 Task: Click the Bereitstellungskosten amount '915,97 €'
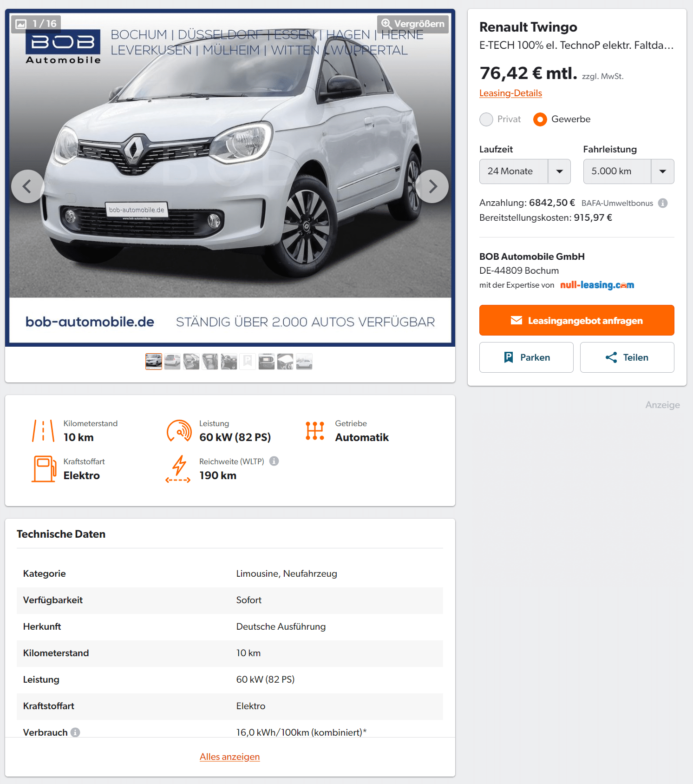(593, 217)
